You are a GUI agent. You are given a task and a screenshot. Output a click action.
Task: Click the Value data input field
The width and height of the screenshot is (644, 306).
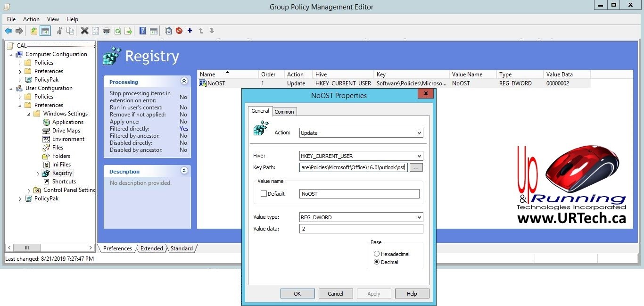[x=361, y=229]
